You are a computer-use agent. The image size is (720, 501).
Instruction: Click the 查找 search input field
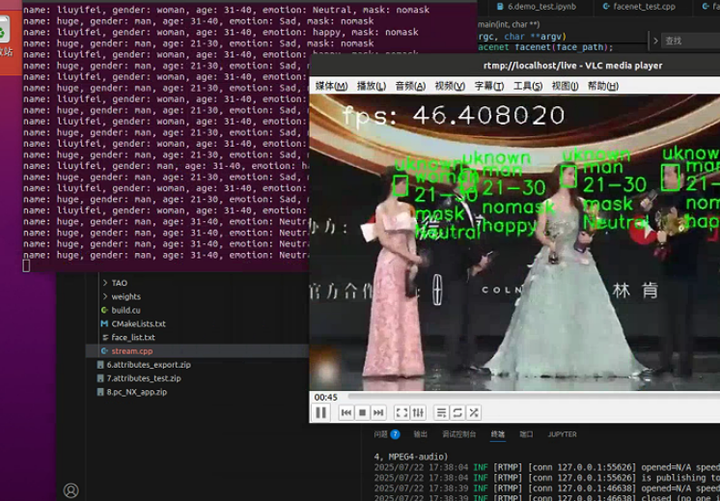click(x=691, y=41)
